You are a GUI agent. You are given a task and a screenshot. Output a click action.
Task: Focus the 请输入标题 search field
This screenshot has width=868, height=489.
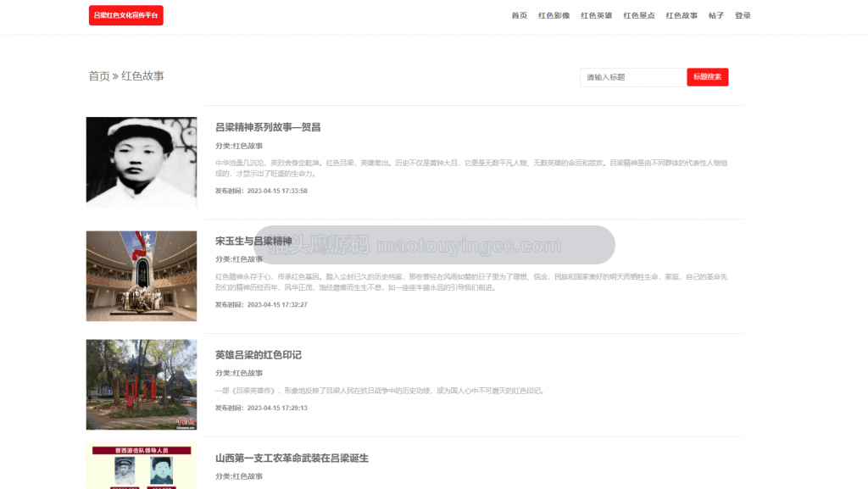click(x=633, y=77)
